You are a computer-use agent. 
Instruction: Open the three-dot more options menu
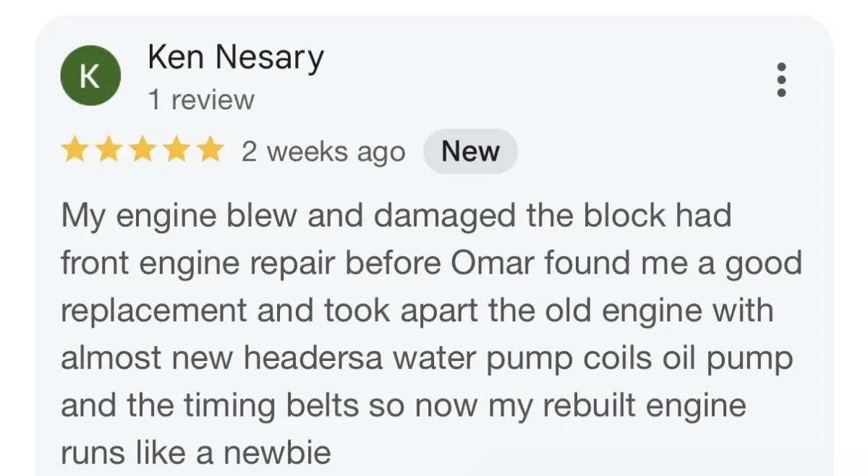coord(781,80)
